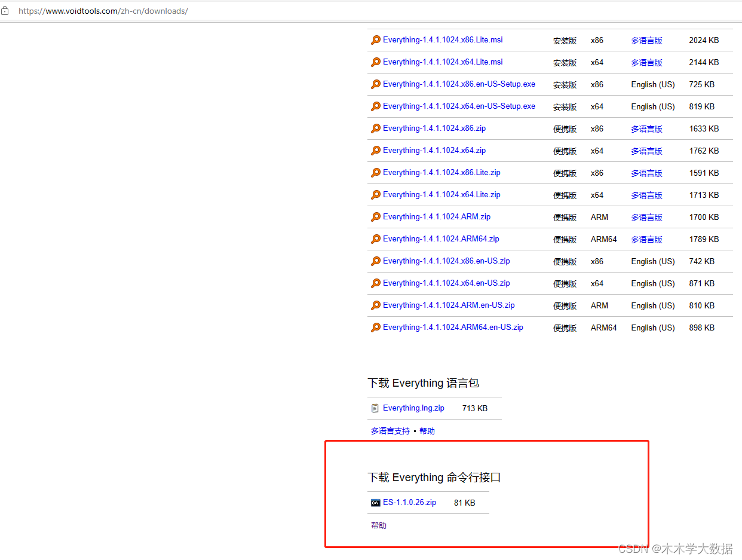This screenshot has height=560, width=742.
Task: Click 多语言版 in the x64.Lite.msi row
Action: coord(646,63)
